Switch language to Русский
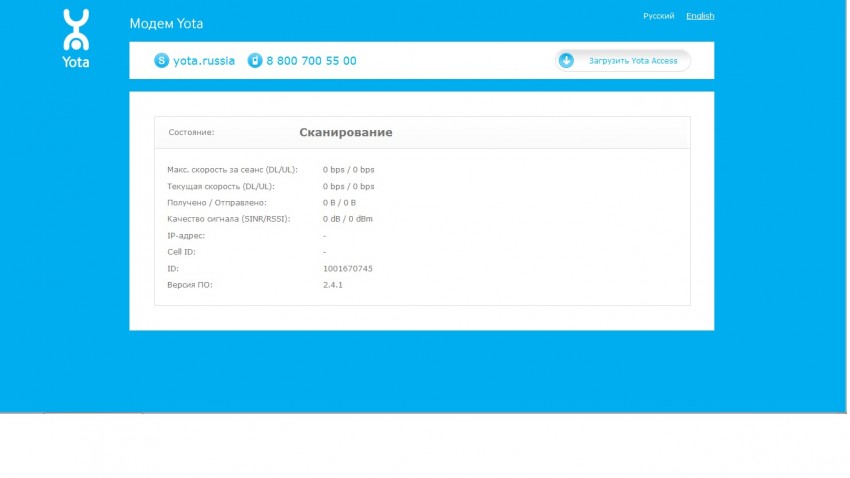 658,16
